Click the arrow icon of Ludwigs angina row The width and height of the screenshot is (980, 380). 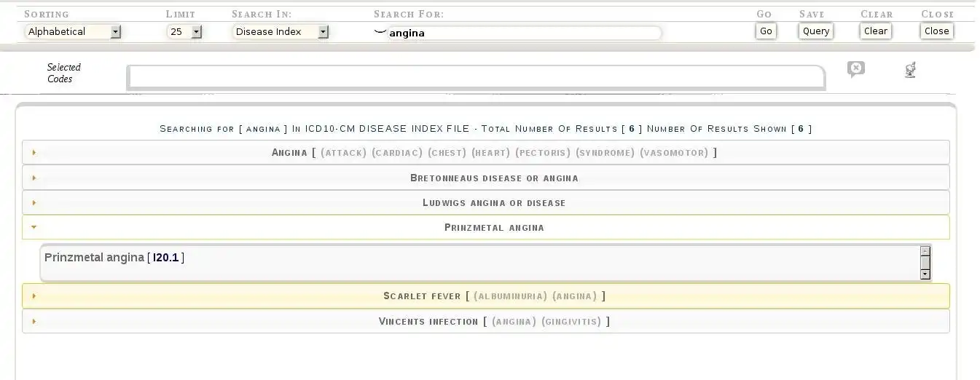click(34, 202)
